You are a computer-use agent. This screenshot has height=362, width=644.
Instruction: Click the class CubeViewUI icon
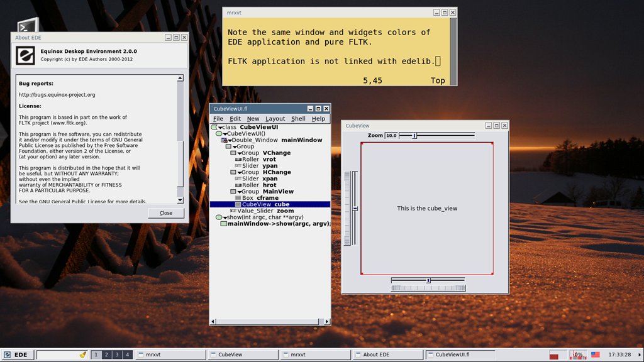pos(214,127)
